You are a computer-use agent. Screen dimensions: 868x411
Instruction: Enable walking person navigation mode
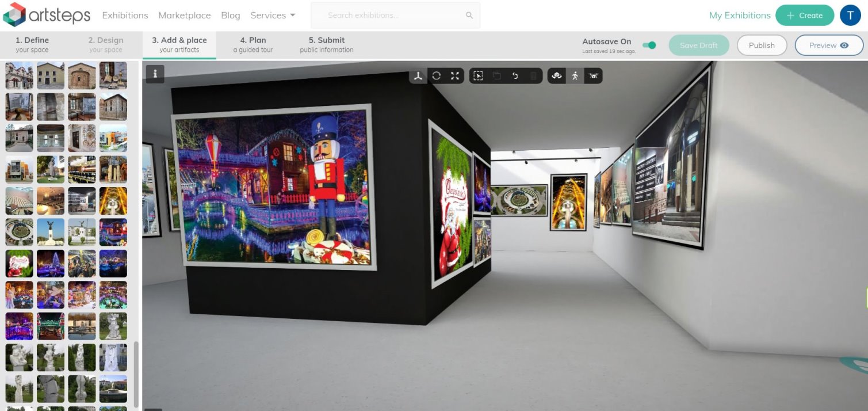[575, 76]
